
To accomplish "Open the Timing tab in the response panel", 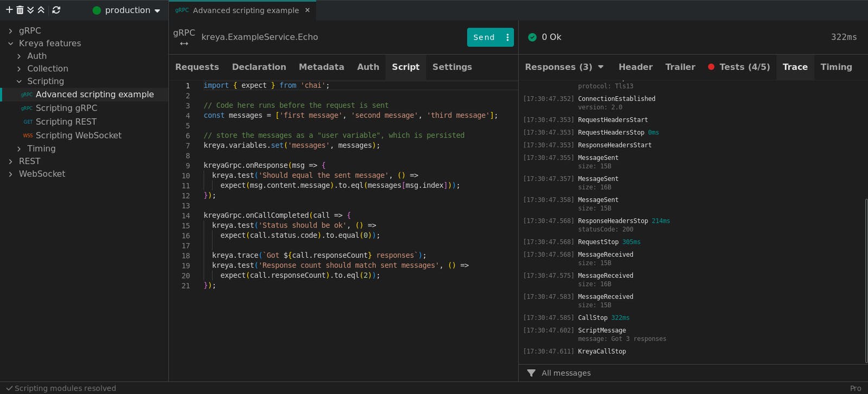I will tap(836, 67).
